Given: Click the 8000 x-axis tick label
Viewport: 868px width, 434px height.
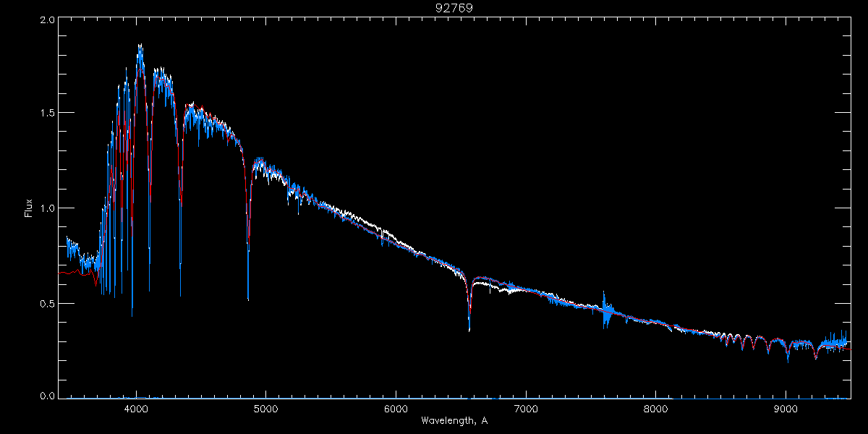Looking at the screenshot, I should point(656,409).
